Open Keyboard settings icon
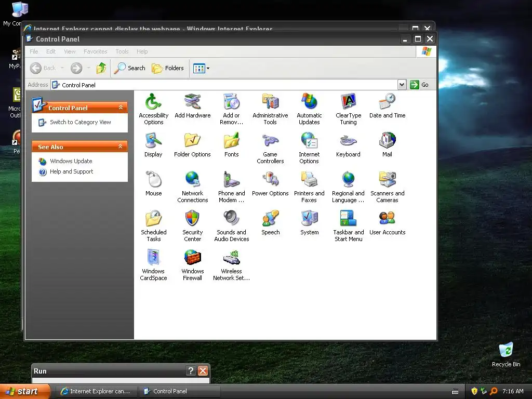This screenshot has height=399, width=532. point(348,145)
